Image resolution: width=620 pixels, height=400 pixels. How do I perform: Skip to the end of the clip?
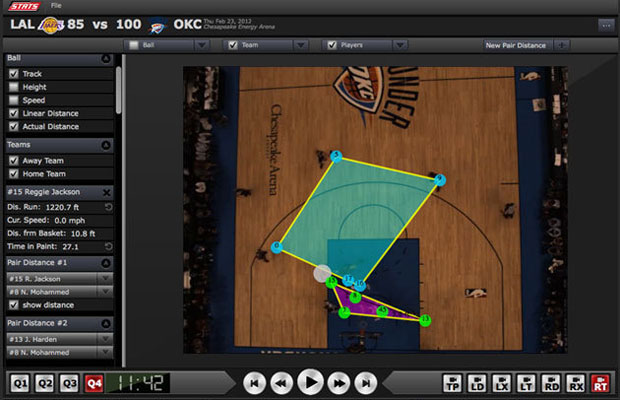point(366,382)
